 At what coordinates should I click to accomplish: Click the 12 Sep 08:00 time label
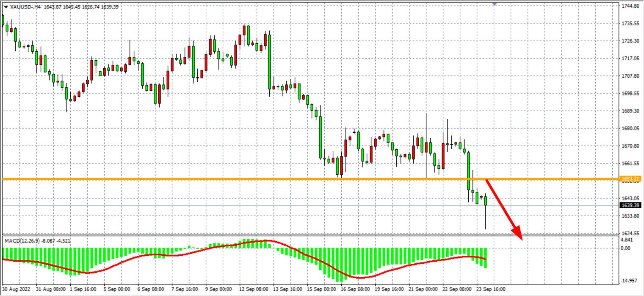[x=253, y=289]
